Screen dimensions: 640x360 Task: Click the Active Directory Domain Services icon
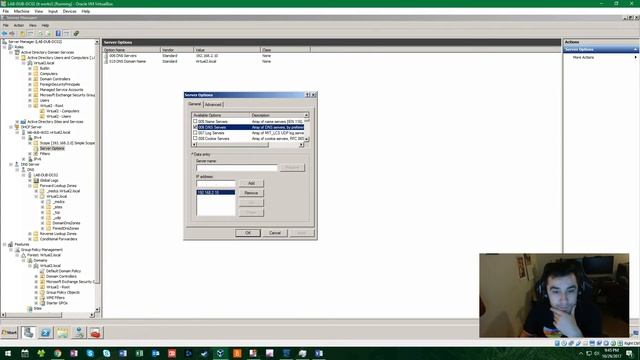tap(17, 52)
